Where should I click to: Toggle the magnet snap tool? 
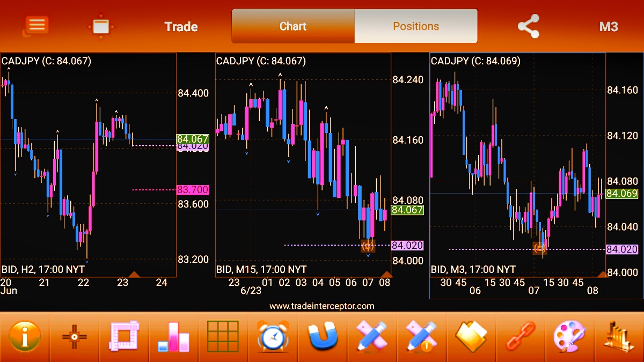point(323,337)
